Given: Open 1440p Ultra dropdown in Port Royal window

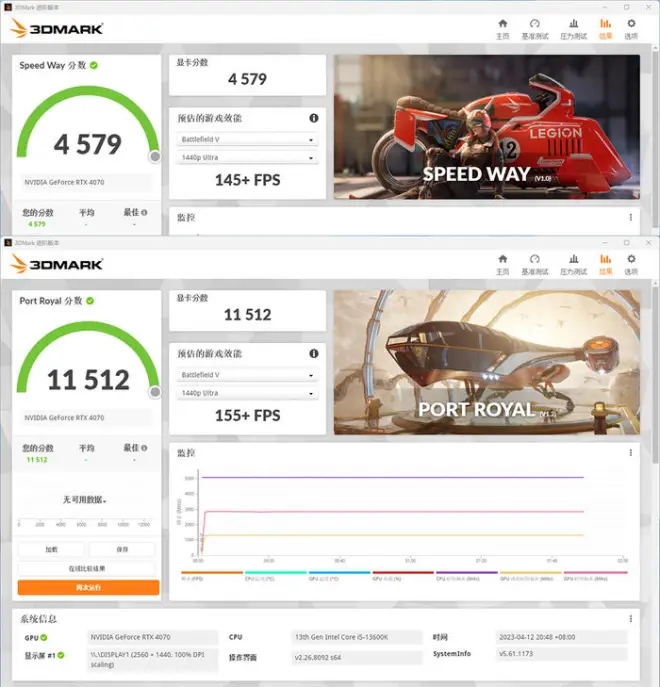Looking at the screenshot, I should tap(247, 393).
